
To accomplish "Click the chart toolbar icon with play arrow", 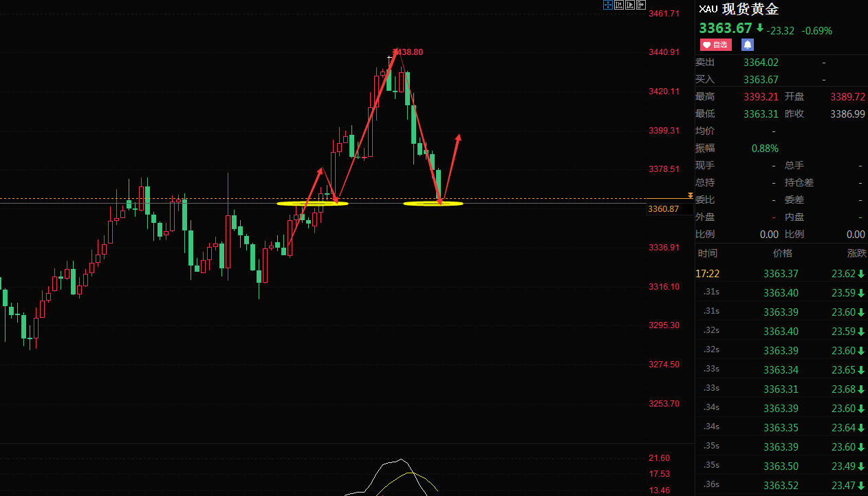I will (x=630, y=5).
